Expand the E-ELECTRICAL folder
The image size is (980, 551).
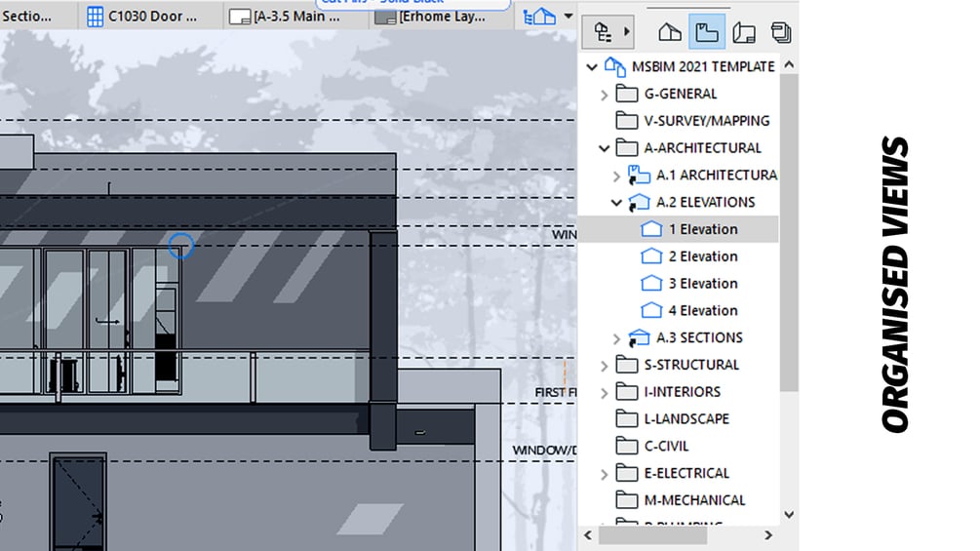604,474
